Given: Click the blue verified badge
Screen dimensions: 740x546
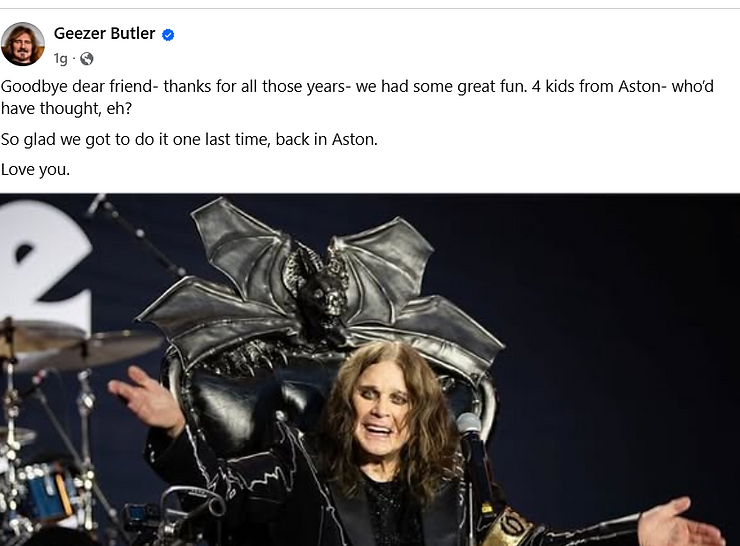Looking at the screenshot, I should pos(168,35).
